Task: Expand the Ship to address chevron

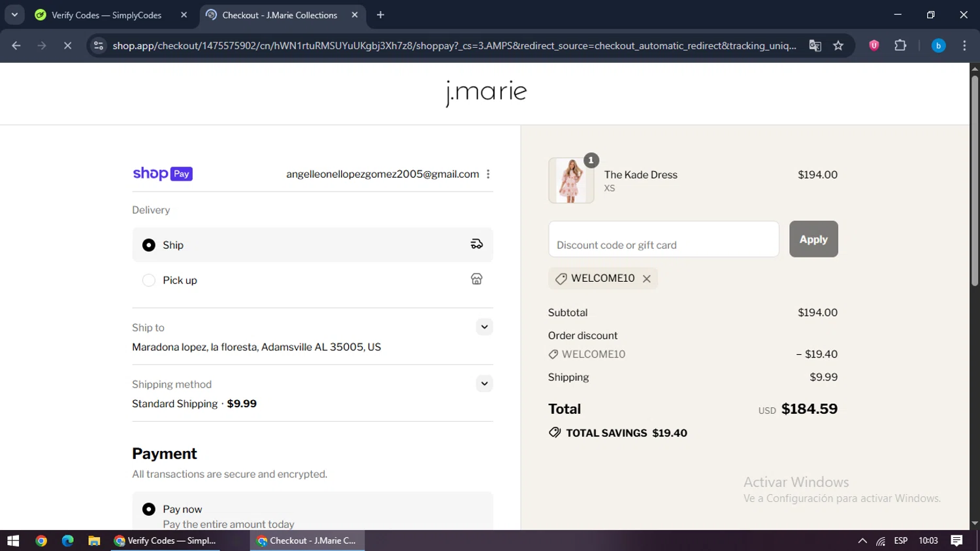Action: point(484,327)
